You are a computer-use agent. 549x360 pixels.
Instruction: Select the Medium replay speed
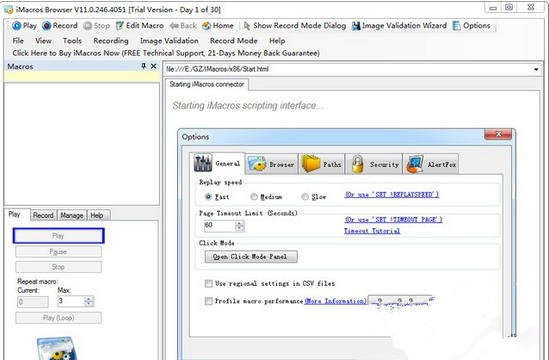pos(254,197)
